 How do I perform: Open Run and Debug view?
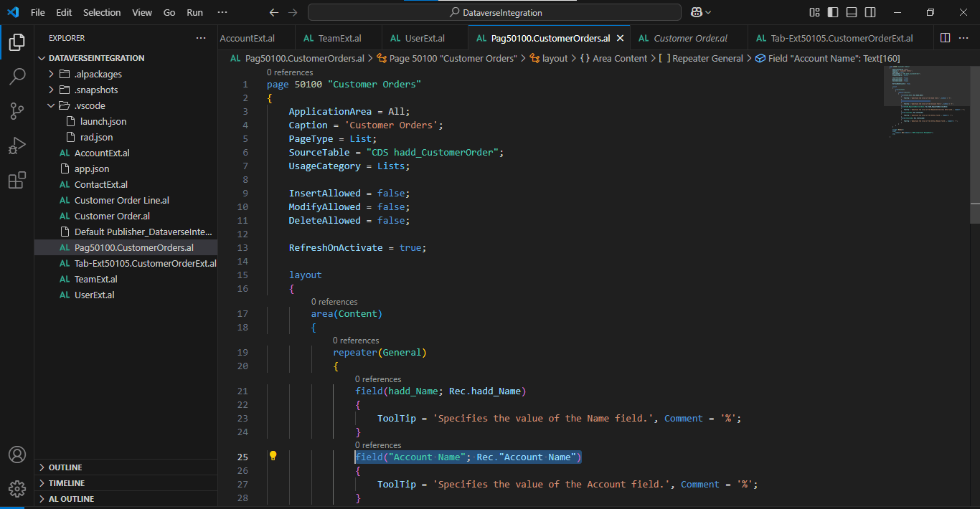tap(17, 146)
